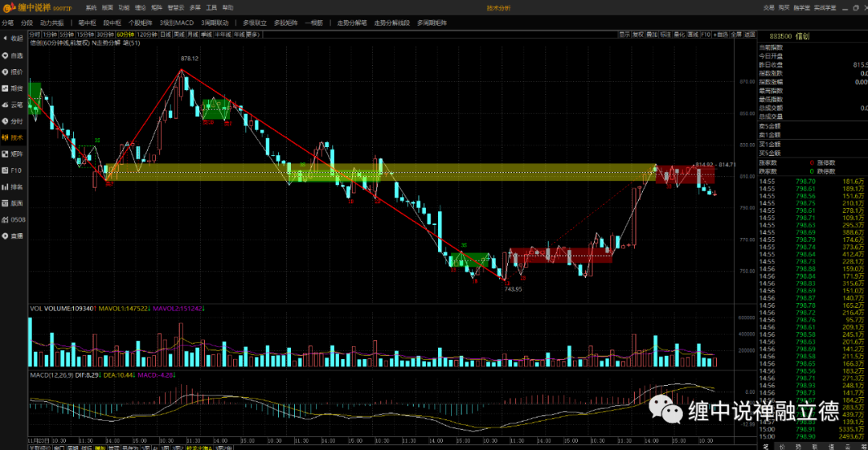Open the 复权 adjustment dropdown

(x=638, y=35)
